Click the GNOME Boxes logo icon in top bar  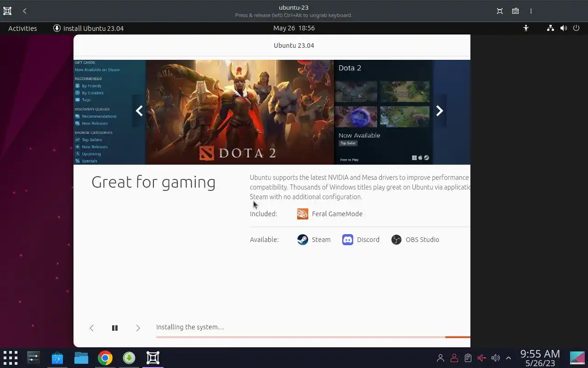[x=7, y=11]
